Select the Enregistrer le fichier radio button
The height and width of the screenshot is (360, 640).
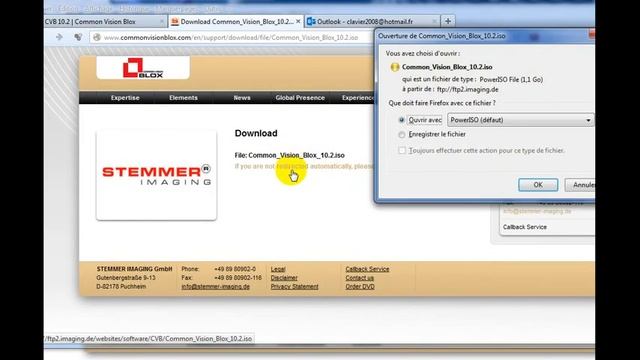tap(402, 134)
